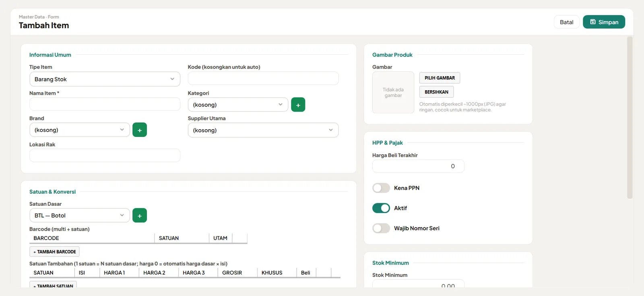Click the Tambah Satuan button
The height and width of the screenshot is (296, 644).
[x=53, y=285]
